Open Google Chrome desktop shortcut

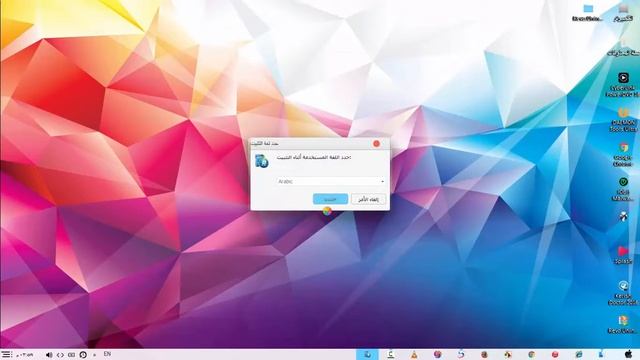click(623, 154)
